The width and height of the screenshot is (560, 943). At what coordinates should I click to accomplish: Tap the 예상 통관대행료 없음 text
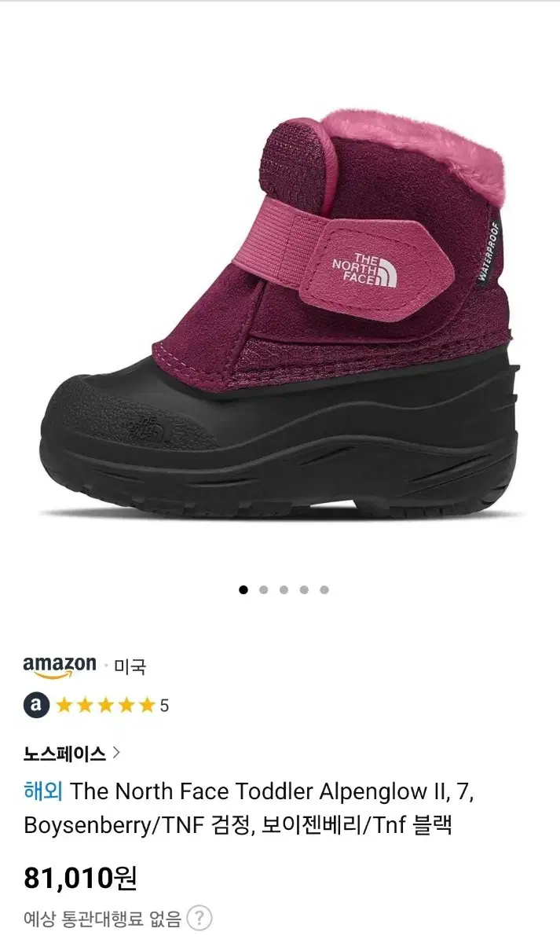coord(103,918)
